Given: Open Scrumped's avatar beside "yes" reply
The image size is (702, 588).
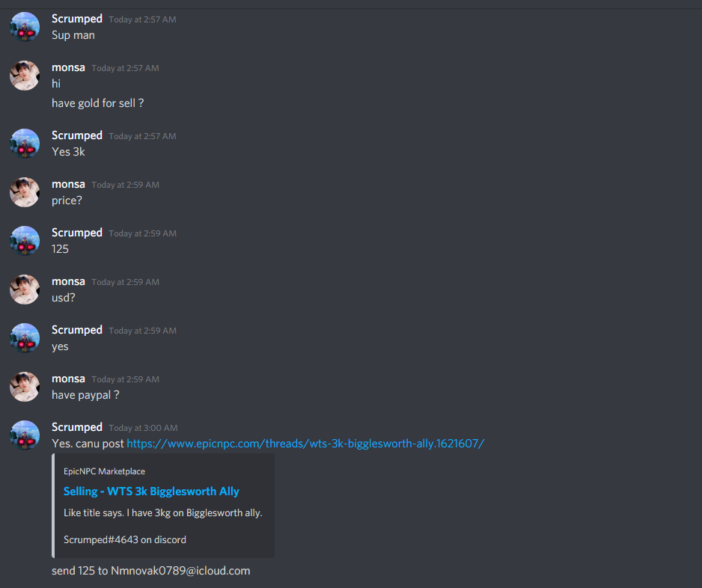Looking at the screenshot, I should (x=25, y=338).
